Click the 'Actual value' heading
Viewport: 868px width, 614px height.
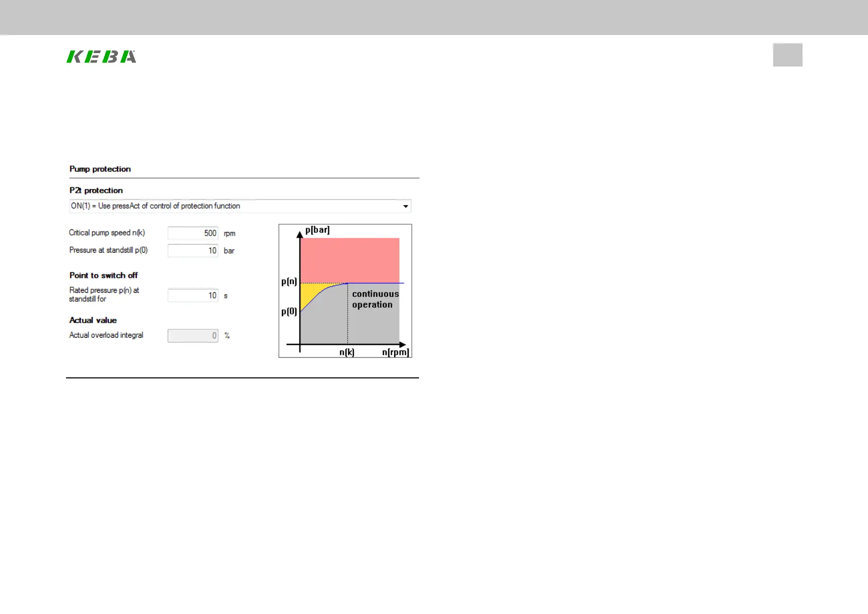(x=93, y=320)
